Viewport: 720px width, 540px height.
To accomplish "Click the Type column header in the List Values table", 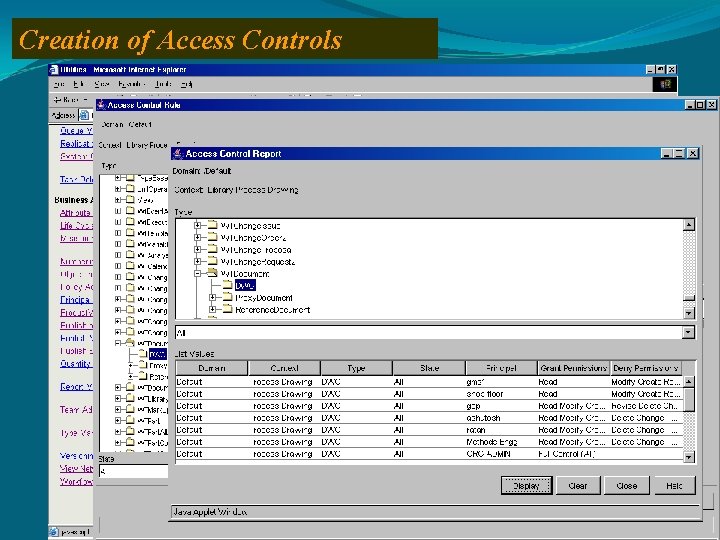I will 356,368.
